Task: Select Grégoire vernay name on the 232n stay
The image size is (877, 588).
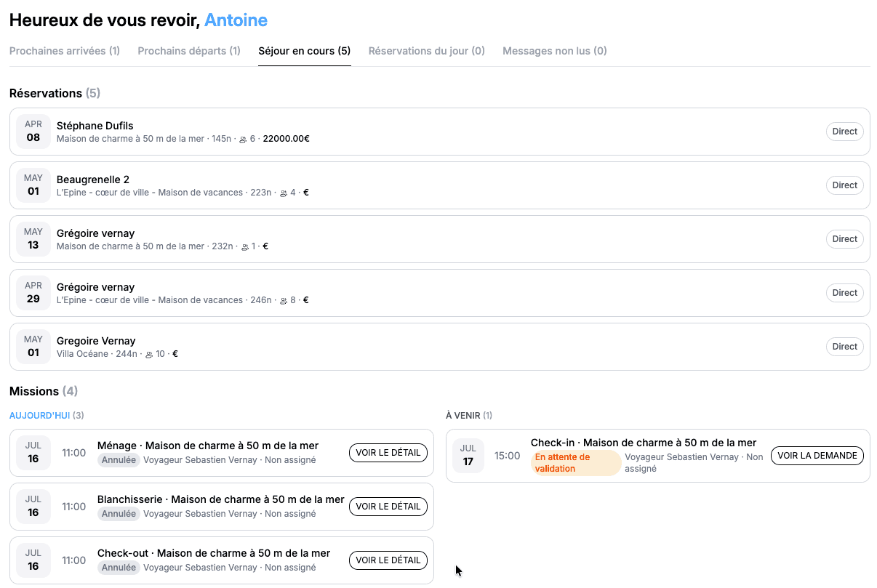Action: 96,233
